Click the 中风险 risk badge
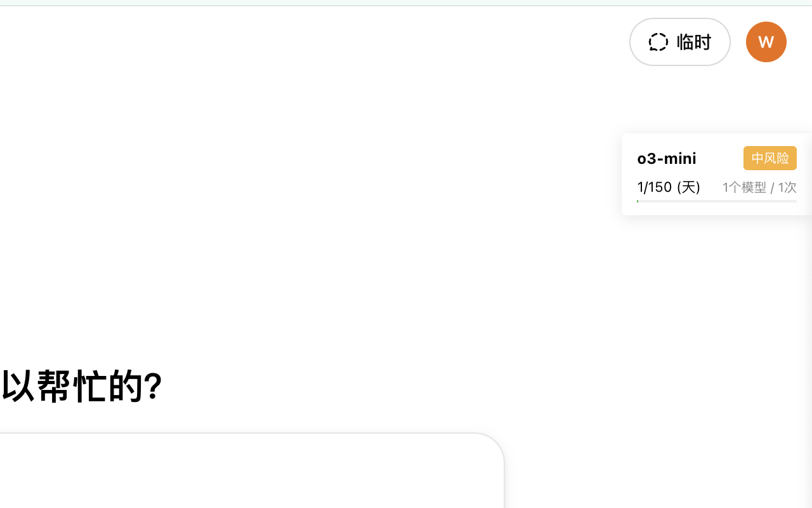The height and width of the screenshot is (508, 812). (769, 157)
